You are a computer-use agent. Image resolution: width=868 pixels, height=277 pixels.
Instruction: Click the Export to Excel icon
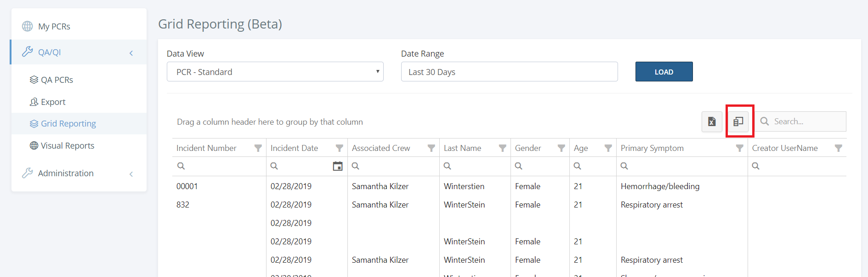[x=712, y=121]
